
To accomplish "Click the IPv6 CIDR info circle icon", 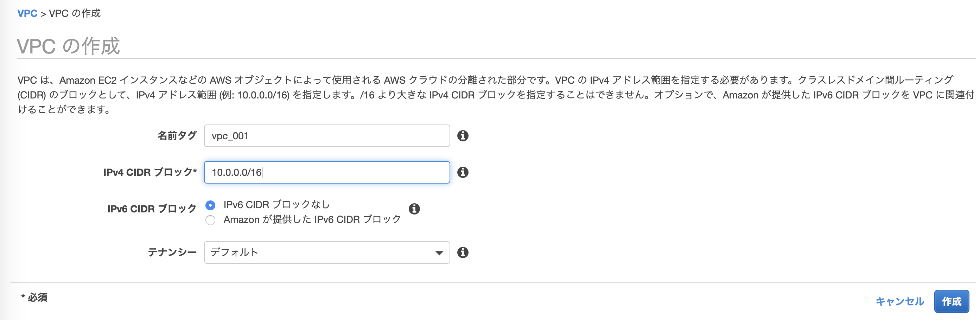I will [415, 209].
